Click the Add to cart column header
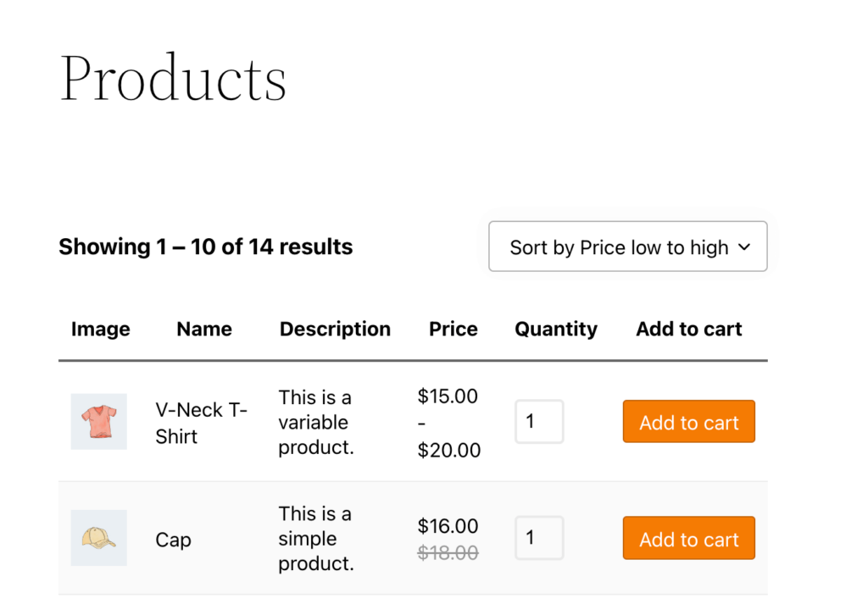 pos(688,329)
